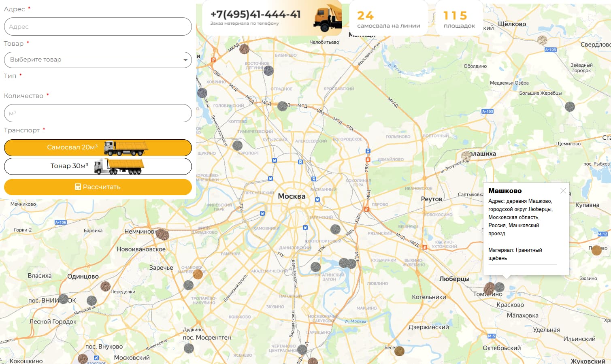
Task: Click the 24 самосвала на линии counter
Action: [388, 19]
